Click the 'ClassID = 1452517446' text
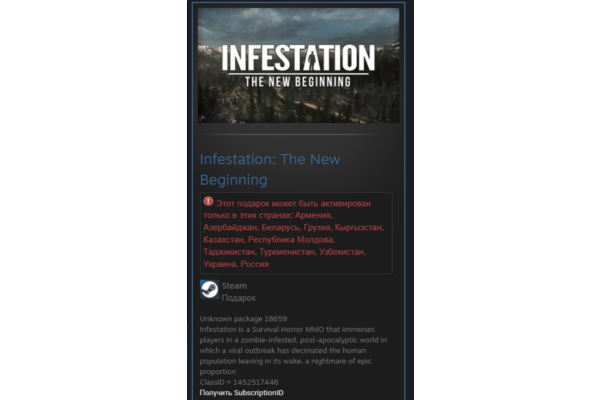This screenshot has height=400, width=600. [239, 382]
